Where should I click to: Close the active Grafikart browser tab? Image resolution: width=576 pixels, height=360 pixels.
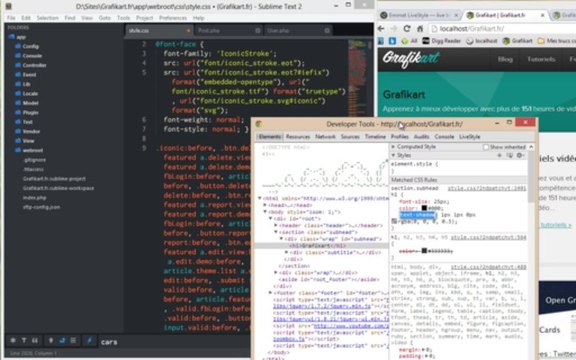pos(543,15)
